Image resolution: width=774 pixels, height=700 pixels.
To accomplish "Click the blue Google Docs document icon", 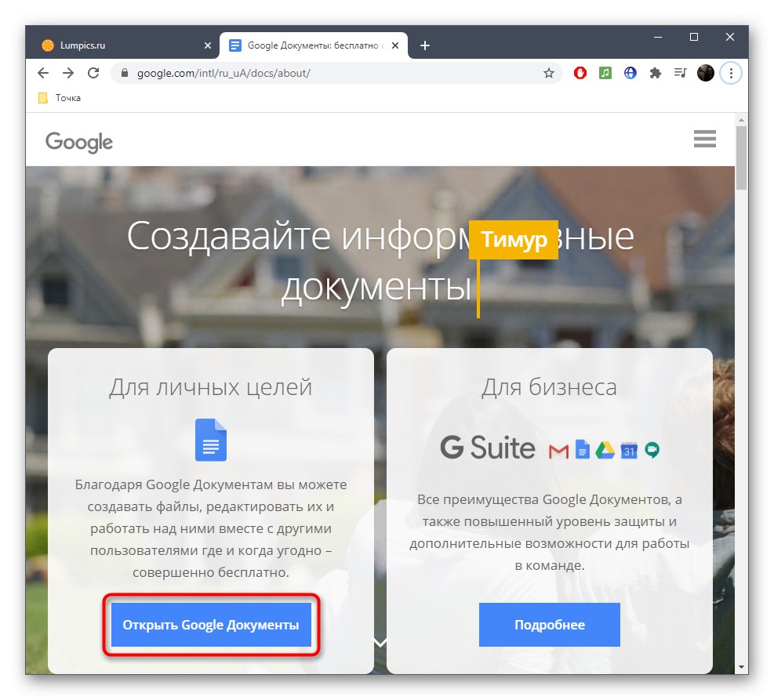I will (x=210, y=441).
